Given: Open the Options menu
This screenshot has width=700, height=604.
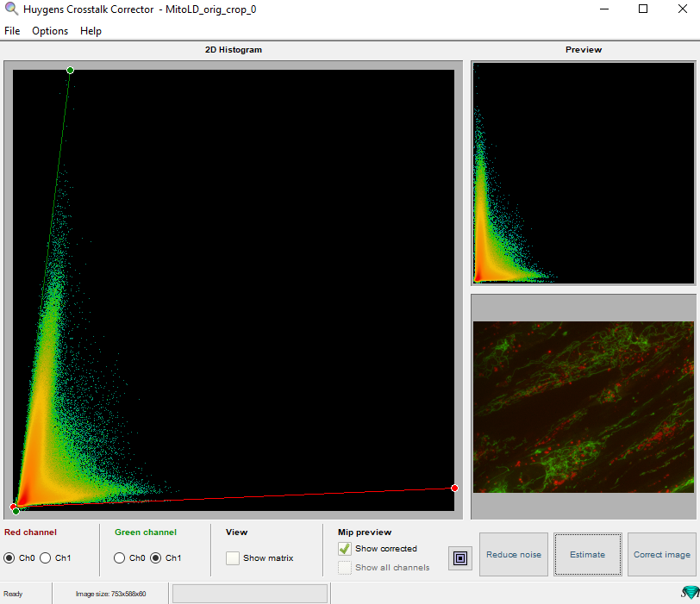Looking at the screenshot, I should pyautogui.click(x=50, y=31).
